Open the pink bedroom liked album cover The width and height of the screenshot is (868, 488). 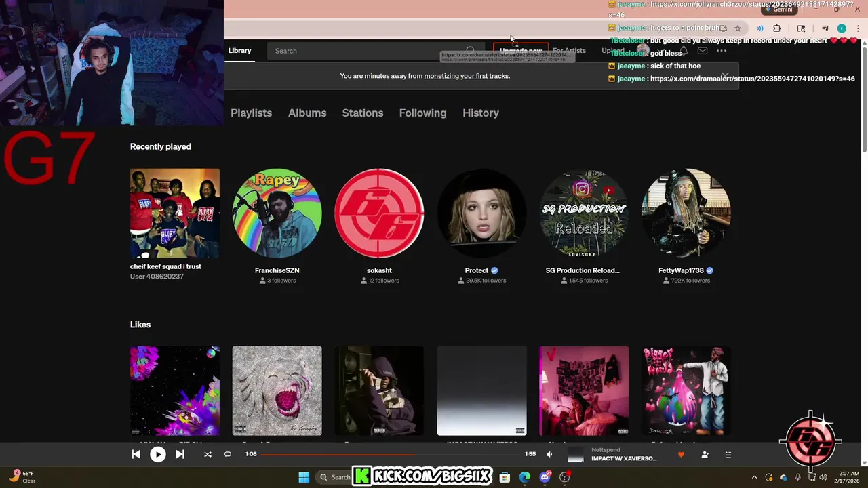click(x=584, y=391)
